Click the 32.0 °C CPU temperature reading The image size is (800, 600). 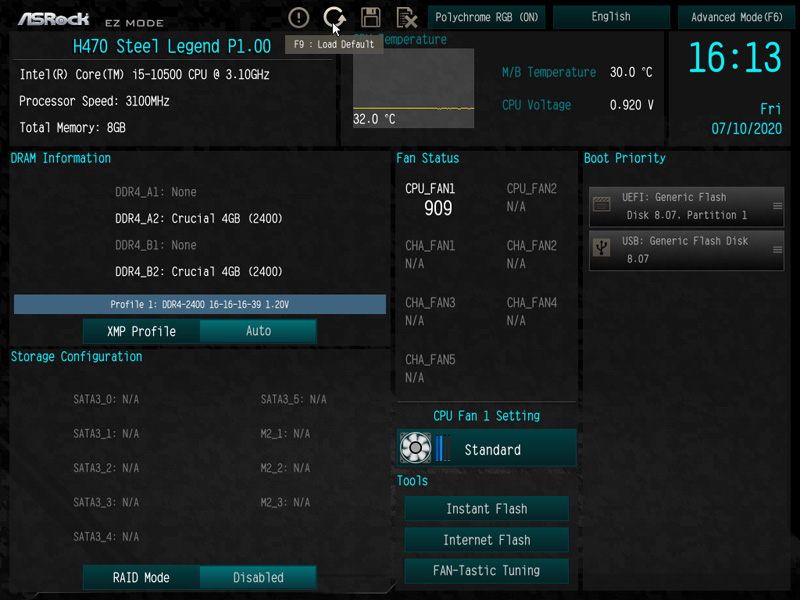click(x=374, y=119)
